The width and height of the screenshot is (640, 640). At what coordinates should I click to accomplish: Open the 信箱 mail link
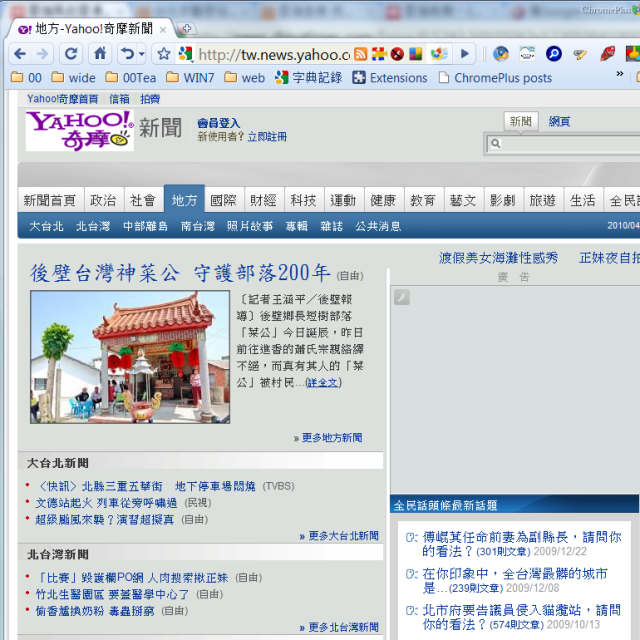(x=119, y=99)
